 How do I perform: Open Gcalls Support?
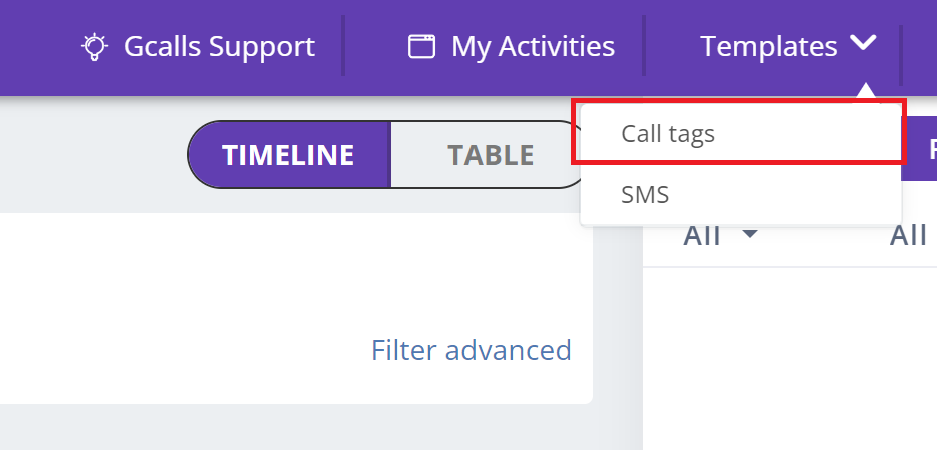click(218, 46)
